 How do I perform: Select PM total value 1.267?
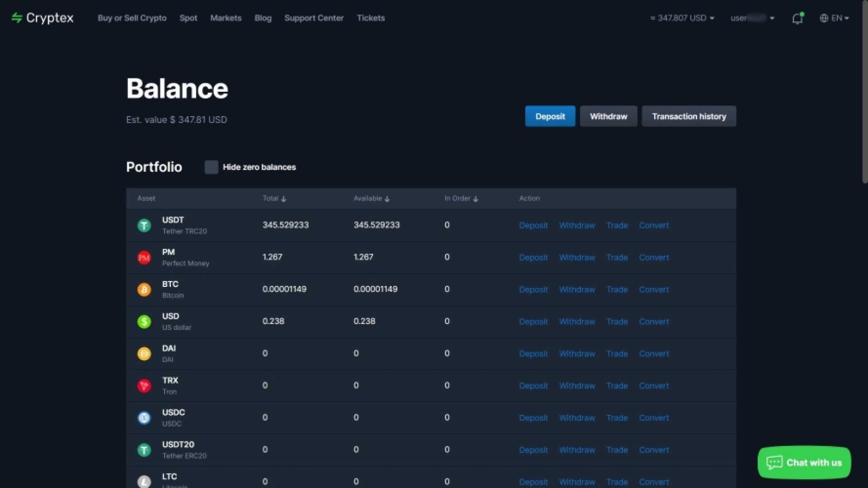(x=272, y=257)
